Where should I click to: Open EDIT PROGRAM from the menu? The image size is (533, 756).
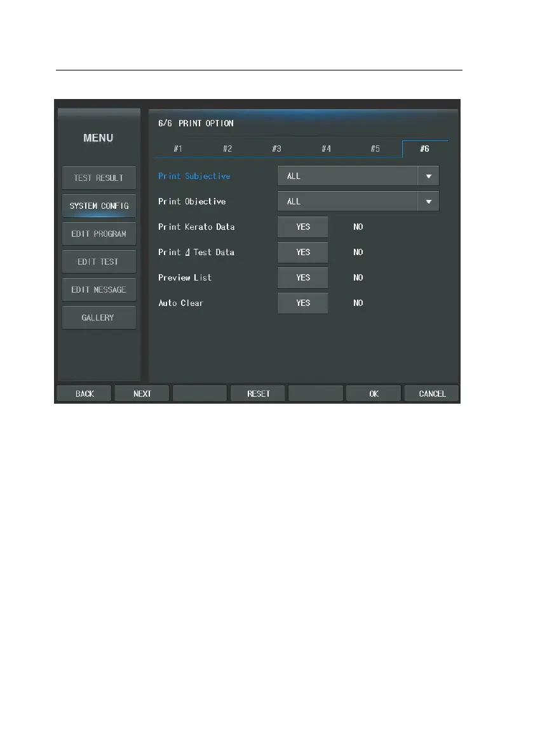(x=99, y=234)
